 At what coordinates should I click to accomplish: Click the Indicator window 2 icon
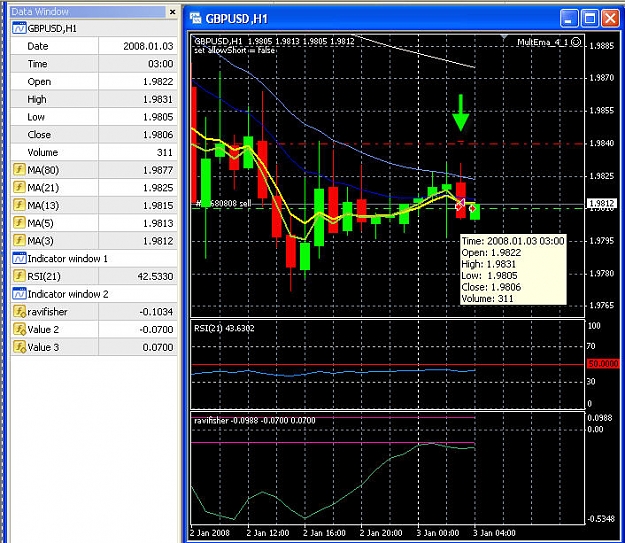point(19,294)
